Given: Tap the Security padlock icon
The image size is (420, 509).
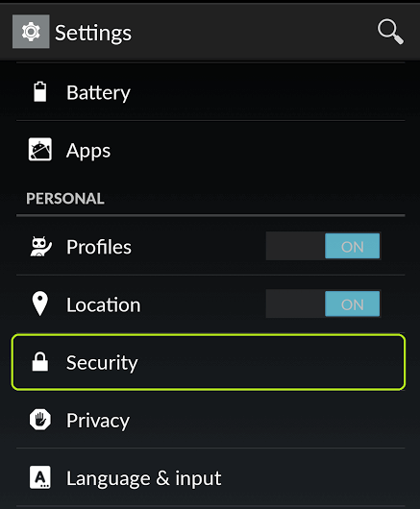Looking at the screenshot, I should coord(40,361).
